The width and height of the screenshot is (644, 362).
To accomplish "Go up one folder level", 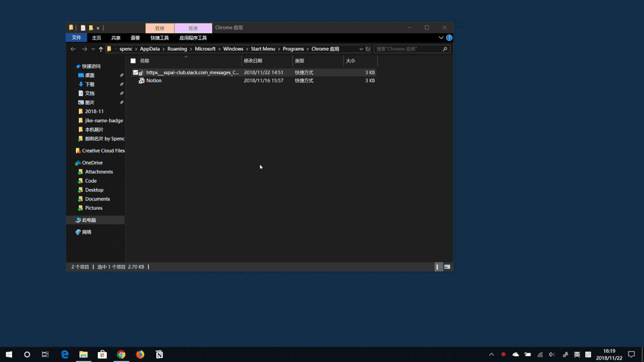I will click(101, 49).
